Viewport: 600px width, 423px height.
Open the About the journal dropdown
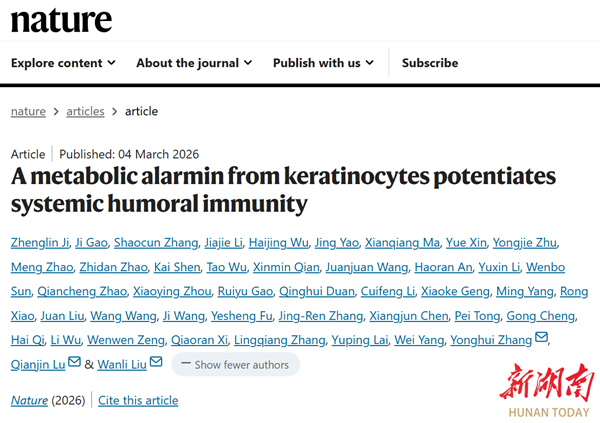(194, 63)
